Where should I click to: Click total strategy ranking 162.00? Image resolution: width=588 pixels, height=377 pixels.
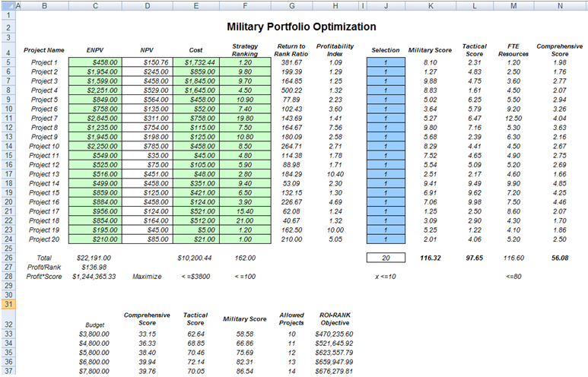click(x=245, y=258)
